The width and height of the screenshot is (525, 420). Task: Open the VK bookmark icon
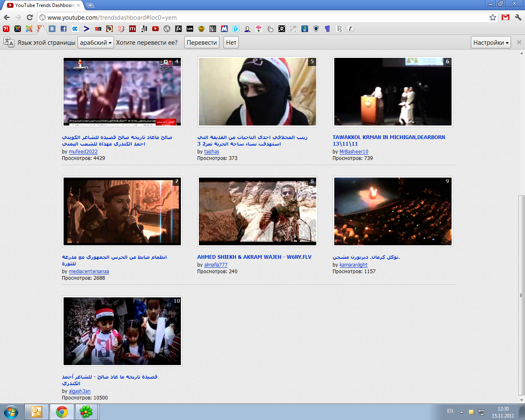pos(52,29)
